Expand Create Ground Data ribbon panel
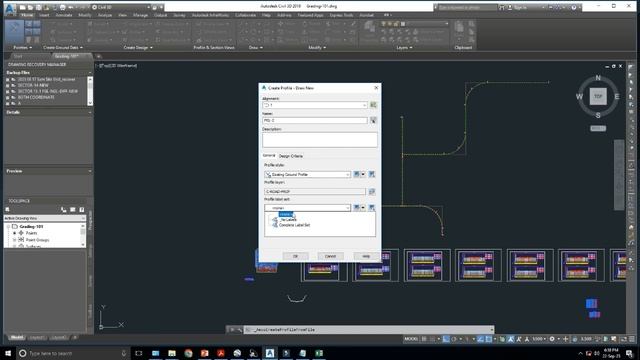This screenshot has width=640, height=360. pos(62,48)
